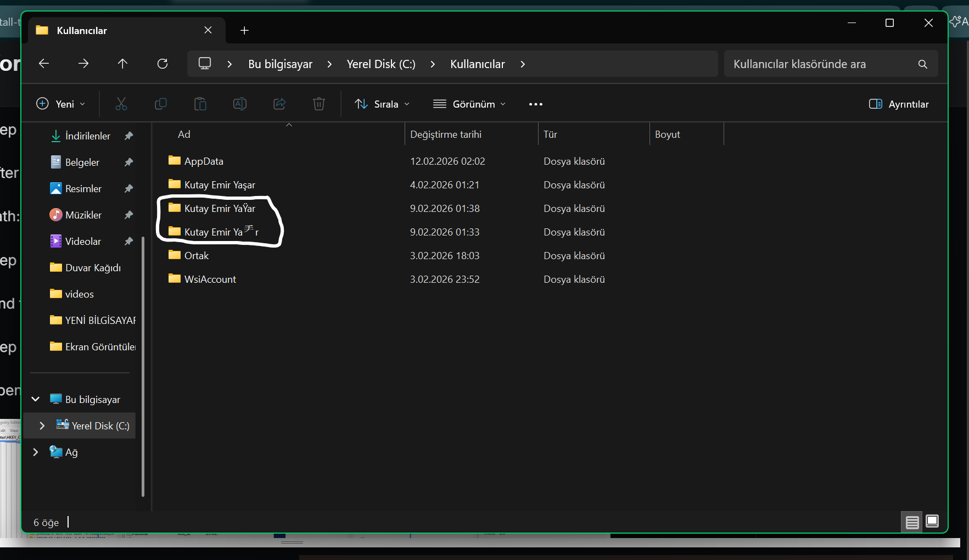Switch to details list view in status bar
The height and width of the screenshot is (560, 969).
click(x=912, y=522)
